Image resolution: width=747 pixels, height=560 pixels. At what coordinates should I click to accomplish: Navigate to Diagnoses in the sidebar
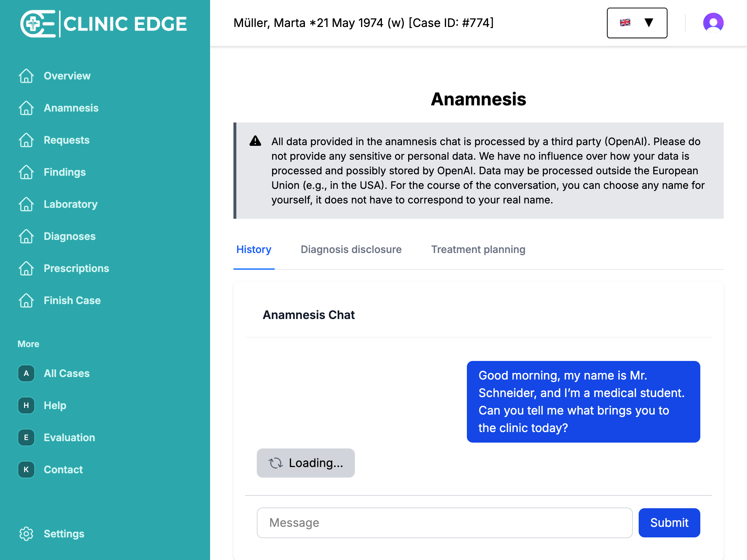click(x=70, y=236)
